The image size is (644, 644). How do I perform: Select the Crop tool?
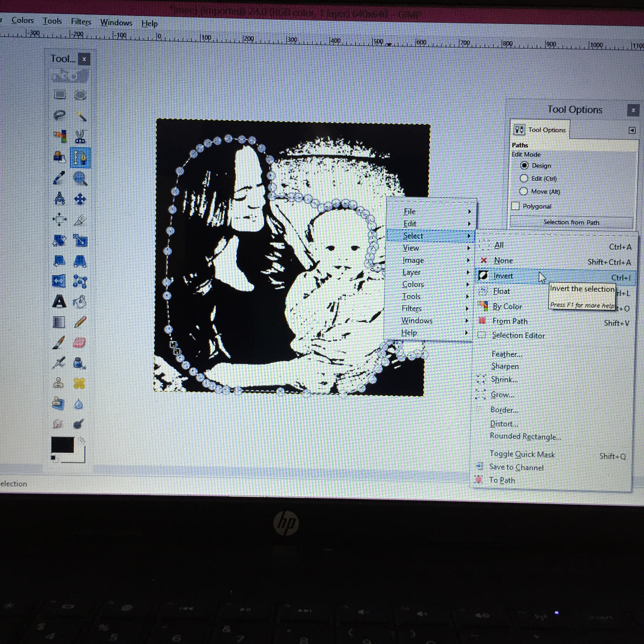80,220
